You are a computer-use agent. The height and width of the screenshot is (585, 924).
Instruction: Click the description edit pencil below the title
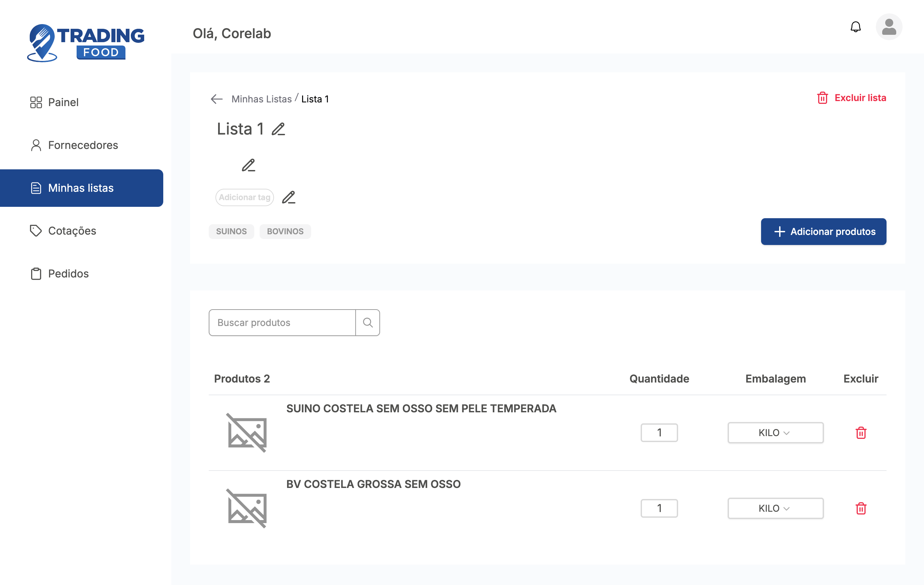[248, 165]
